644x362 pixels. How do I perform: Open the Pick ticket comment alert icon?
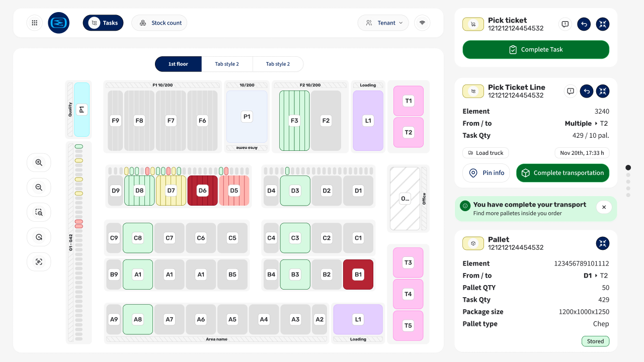click(566, 24)
